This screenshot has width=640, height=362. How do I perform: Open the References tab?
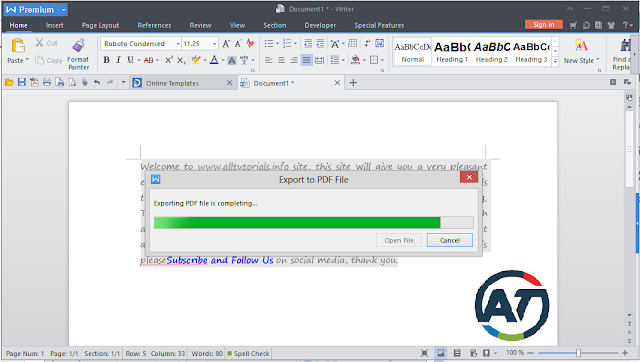pos(154,25)
